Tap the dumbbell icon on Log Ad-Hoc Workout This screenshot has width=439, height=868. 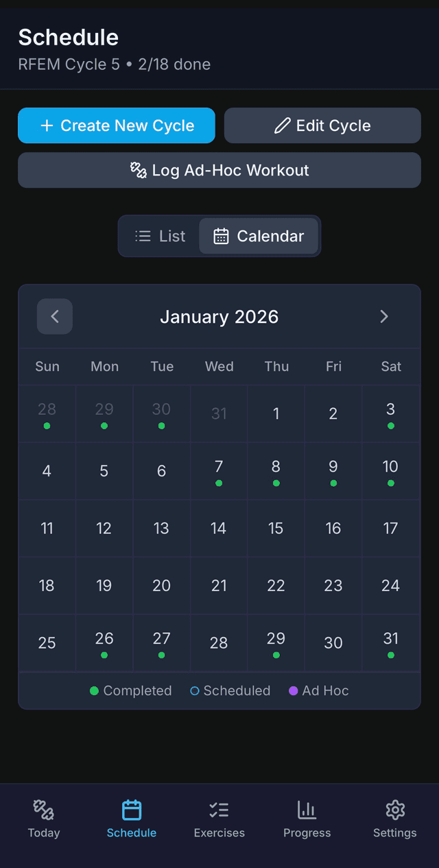pos(139,169)
